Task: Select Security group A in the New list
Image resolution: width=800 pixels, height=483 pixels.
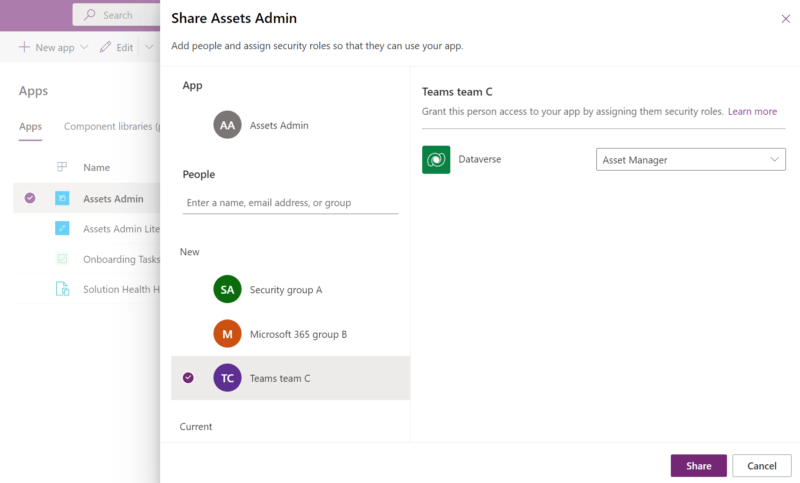Action: (286, 290)
